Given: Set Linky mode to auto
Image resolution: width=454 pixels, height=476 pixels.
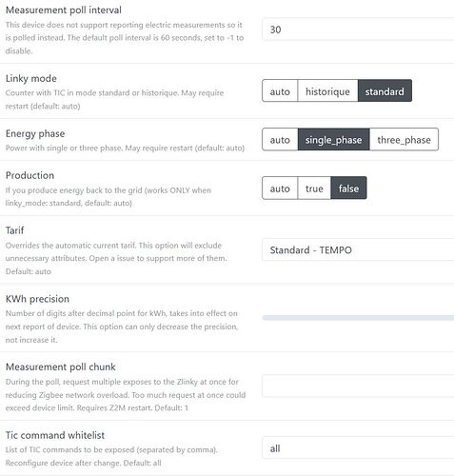Looking at the screenshot, I should tap(280, 90).
